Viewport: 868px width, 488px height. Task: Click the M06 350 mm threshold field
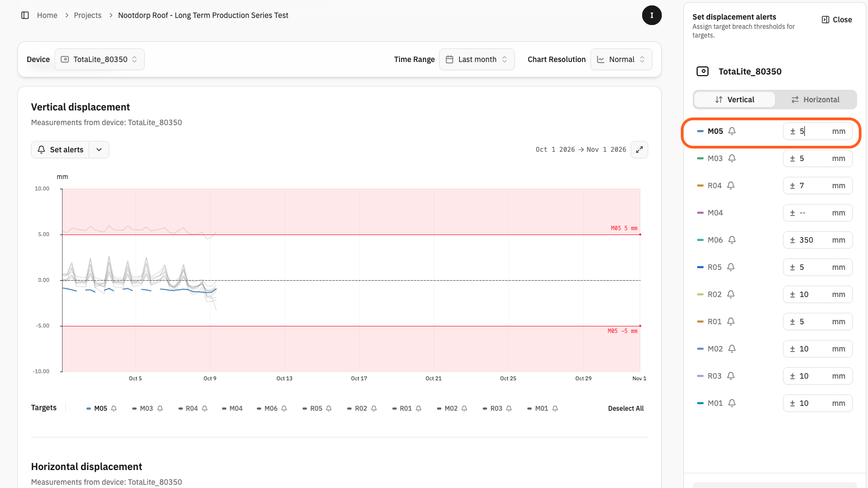817,240
